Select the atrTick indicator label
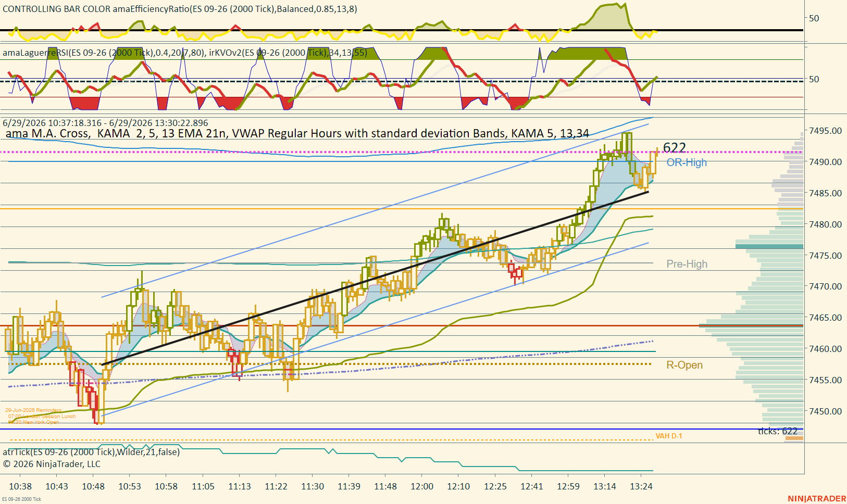Viewport: 847px width, 504px height. coord(91,452)
